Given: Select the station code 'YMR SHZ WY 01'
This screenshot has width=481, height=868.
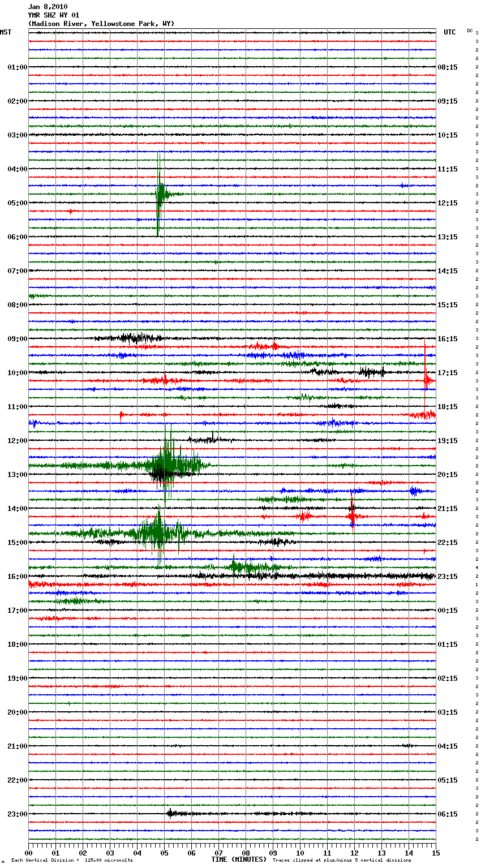Looking at the screenshot, I should (x=54, y=15).
